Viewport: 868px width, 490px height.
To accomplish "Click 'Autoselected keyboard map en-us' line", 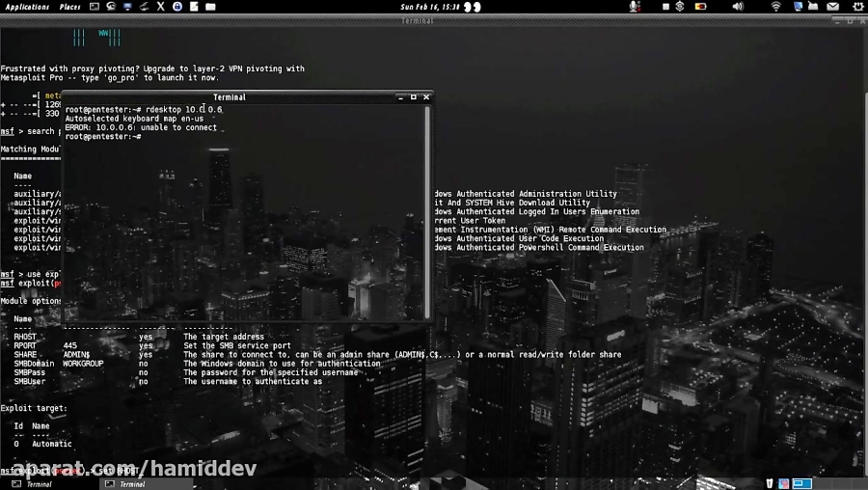I will click(x=134, y=119).
